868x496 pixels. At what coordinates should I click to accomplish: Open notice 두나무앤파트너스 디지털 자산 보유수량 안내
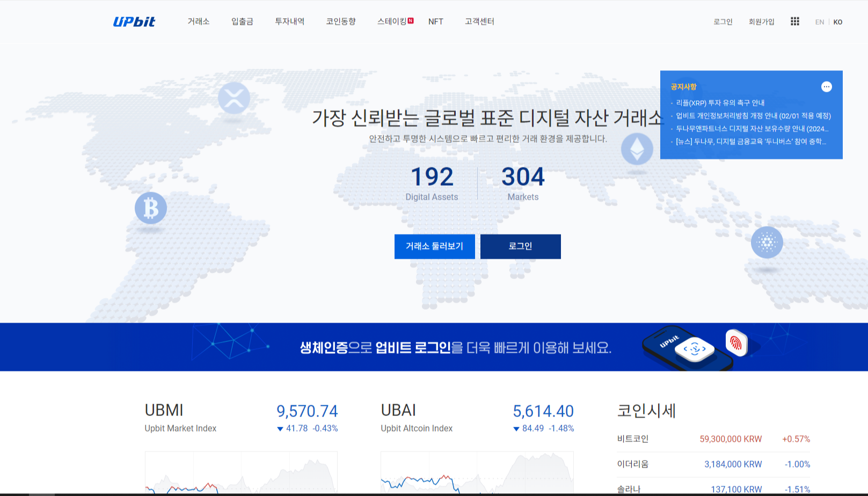tap(752, 129)
